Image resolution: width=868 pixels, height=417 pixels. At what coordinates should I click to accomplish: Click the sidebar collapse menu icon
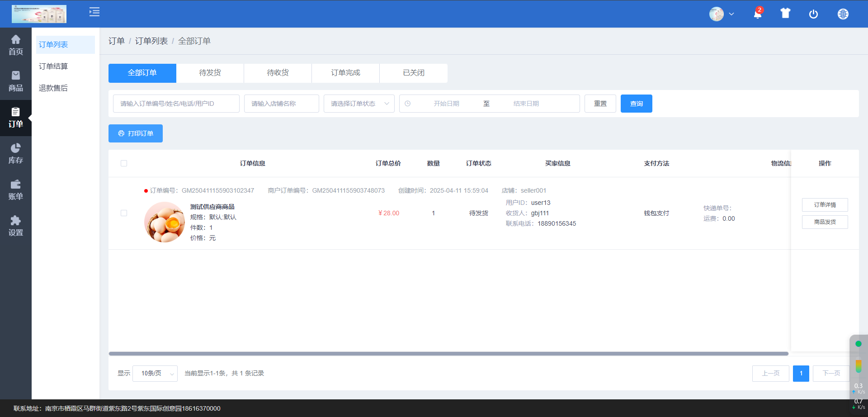tap(94, 12)
